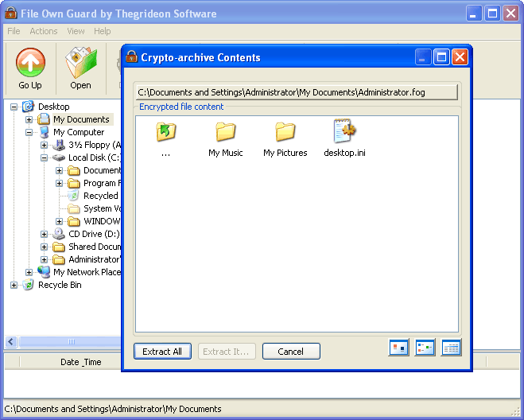
Task: Click the status bar path text
Action: [113, 409]
